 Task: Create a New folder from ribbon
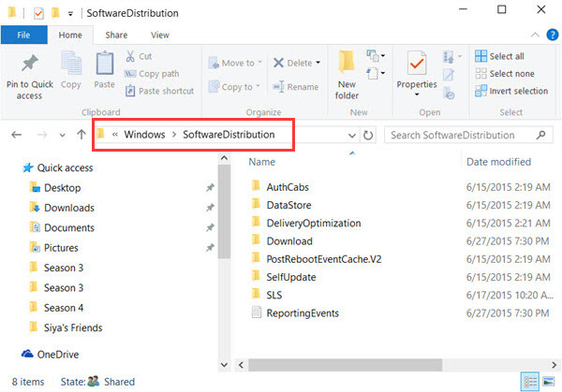pos(347,75)
